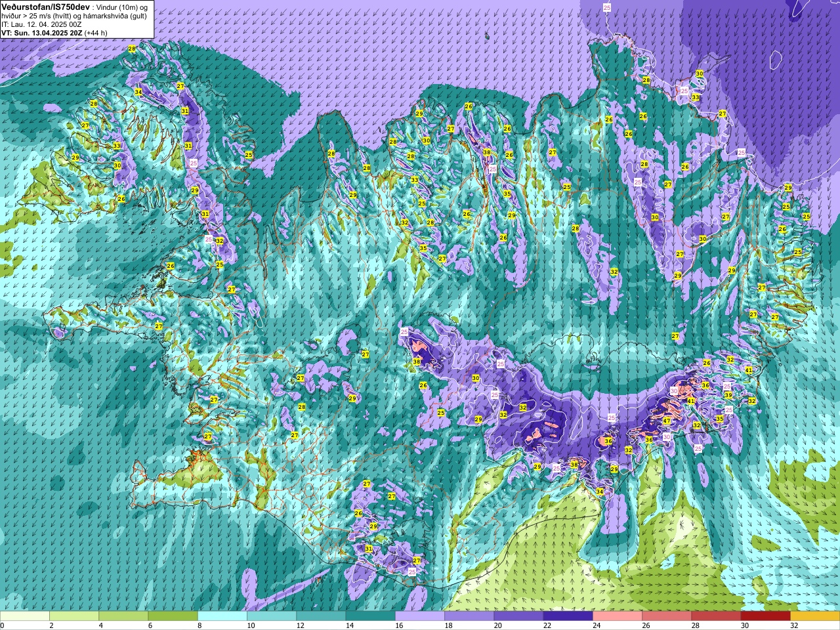840x630 pixels.
Task: Click the pink 24–26 legend swatch
Action: click(618, 616)
